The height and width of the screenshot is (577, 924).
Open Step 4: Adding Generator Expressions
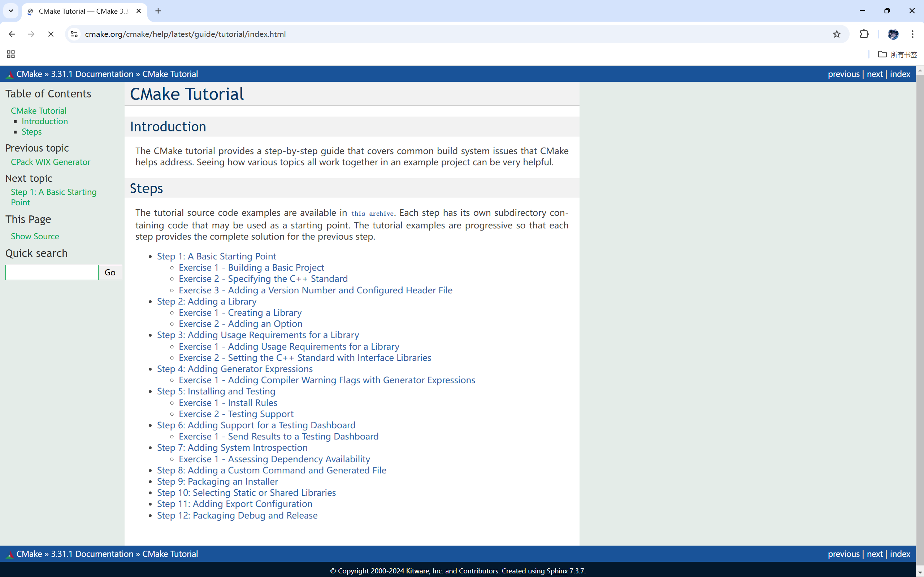click(x=235, y=369)
